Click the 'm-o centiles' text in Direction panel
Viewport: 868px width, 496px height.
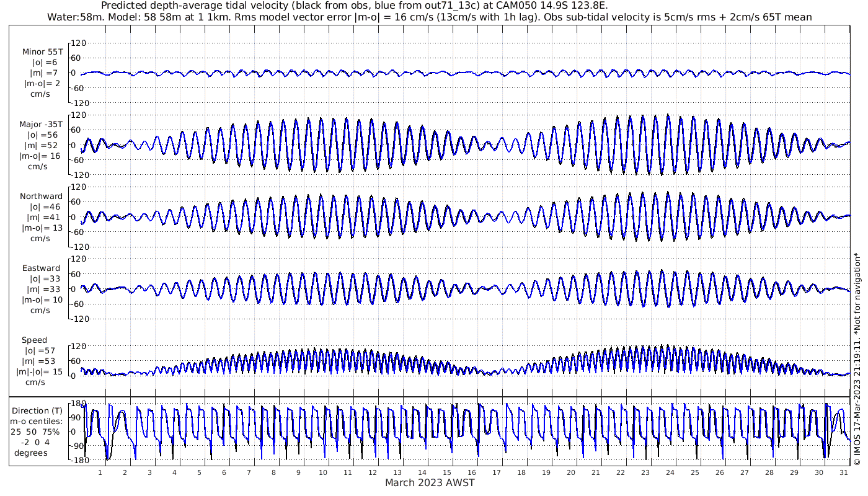click(38, 421)
